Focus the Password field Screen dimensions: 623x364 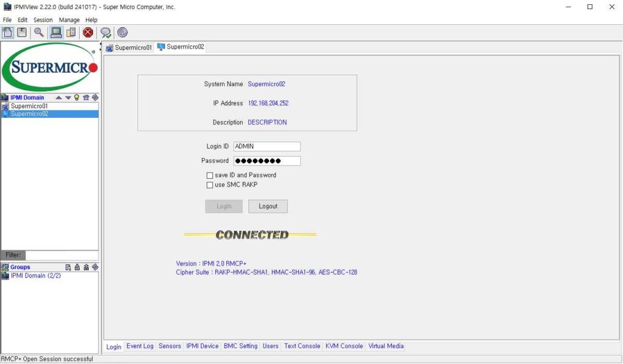[x=267, y=161]
